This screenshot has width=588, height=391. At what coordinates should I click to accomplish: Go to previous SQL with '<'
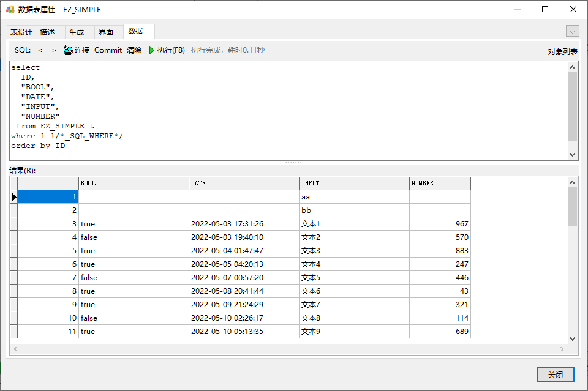tap(40, 50)
